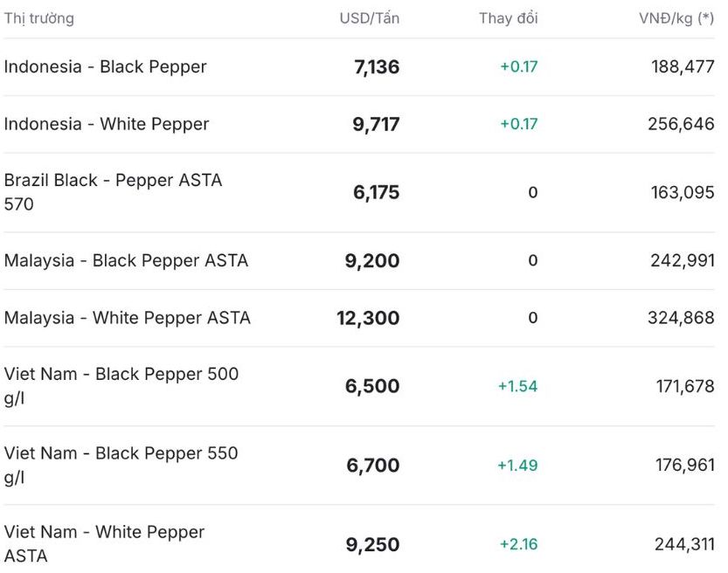
Task: Click the 9,717 USD price value
Action: coord(376,125)
